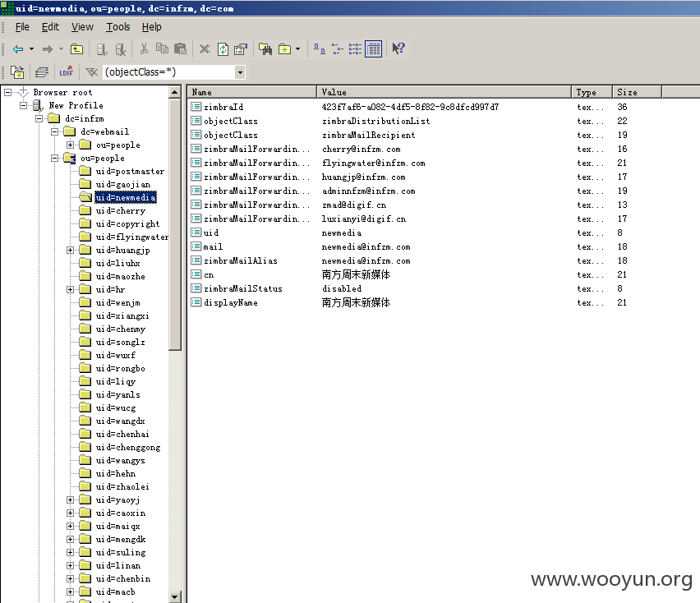This screenshot has width=700, height=603.
Task: Select the Details view mode icon
Action: click(373, 49)
